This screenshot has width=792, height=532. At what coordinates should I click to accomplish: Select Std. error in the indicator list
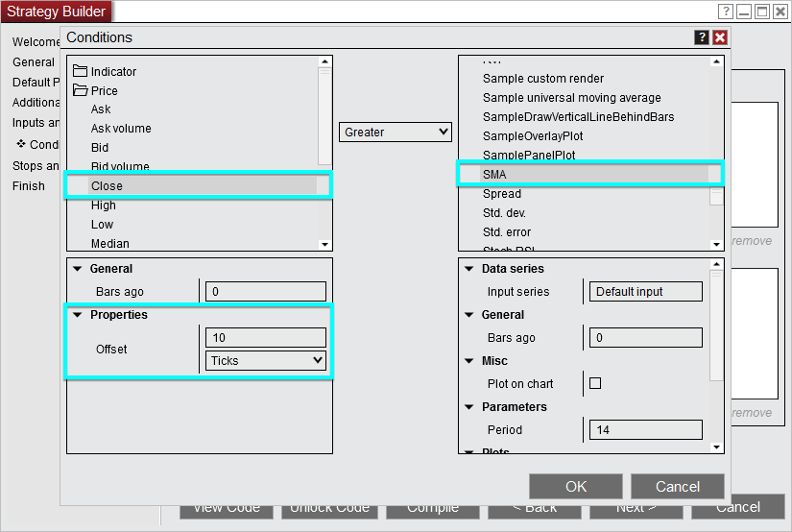click(x=507, y=231)
